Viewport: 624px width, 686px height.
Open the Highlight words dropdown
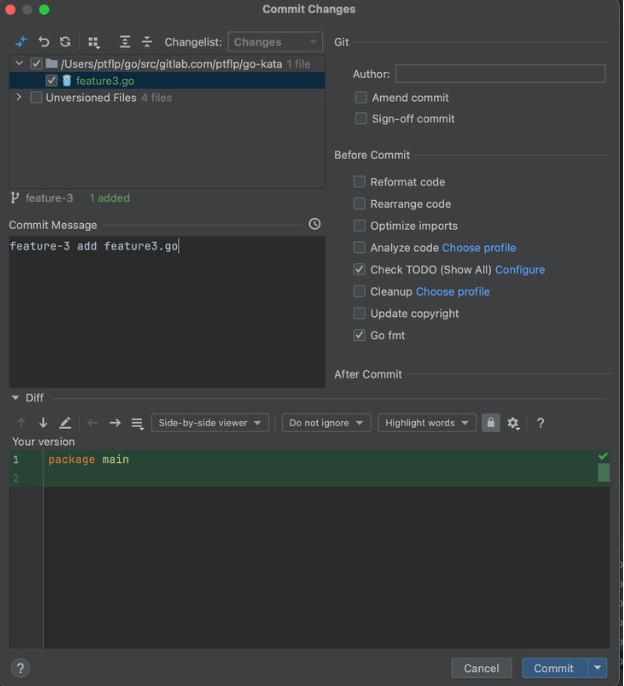coord(427,423)
